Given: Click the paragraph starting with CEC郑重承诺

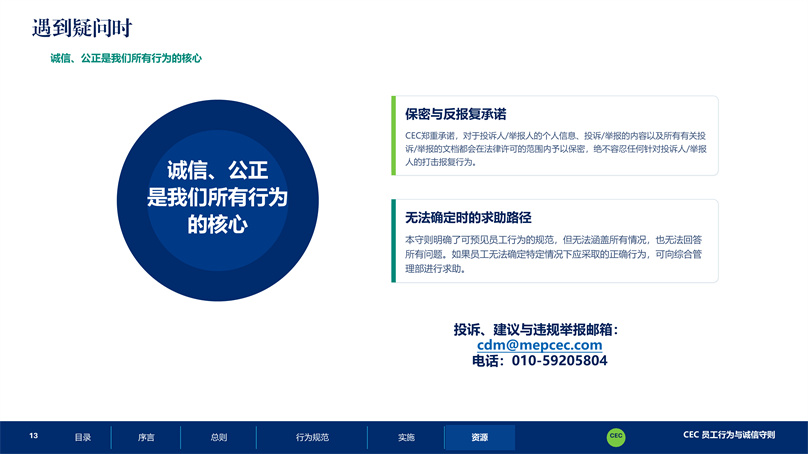Looking at the screenshot, I should (x=556, y=149).
